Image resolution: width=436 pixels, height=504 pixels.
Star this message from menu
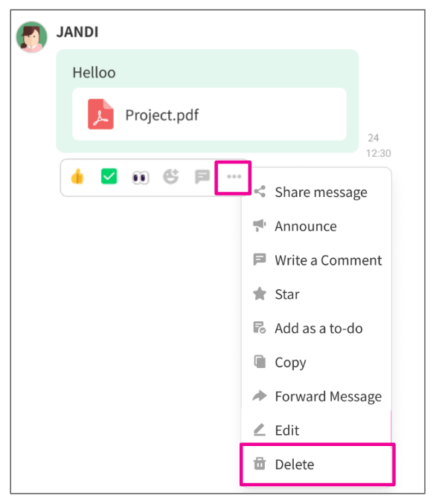pyautogui.click(x=317, y=294)
